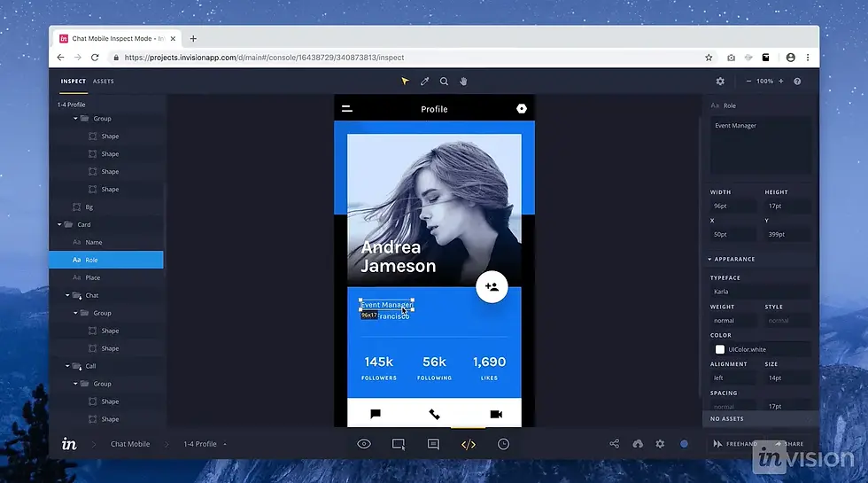Click the Event Manager text element

386,305
